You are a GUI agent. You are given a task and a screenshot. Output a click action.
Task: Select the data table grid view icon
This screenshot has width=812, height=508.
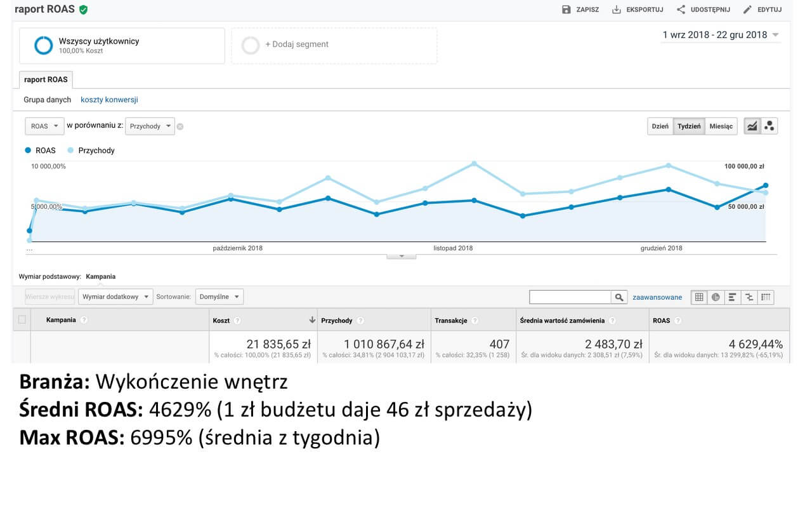pyautogui.click(x=699, y=297)
